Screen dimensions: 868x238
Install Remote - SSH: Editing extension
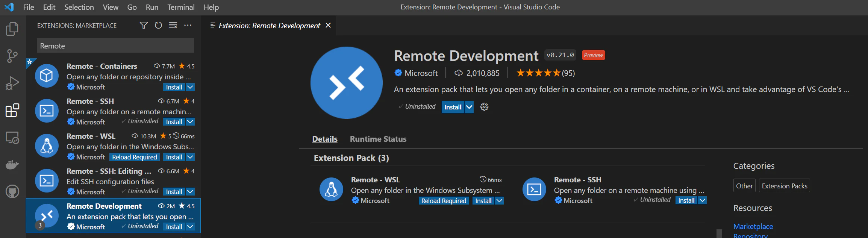174,192
